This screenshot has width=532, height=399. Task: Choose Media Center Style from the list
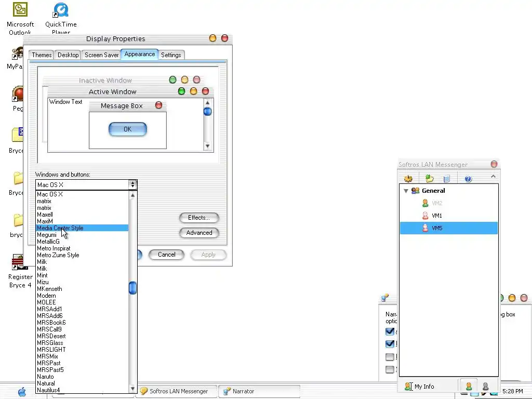click(82, 228)
